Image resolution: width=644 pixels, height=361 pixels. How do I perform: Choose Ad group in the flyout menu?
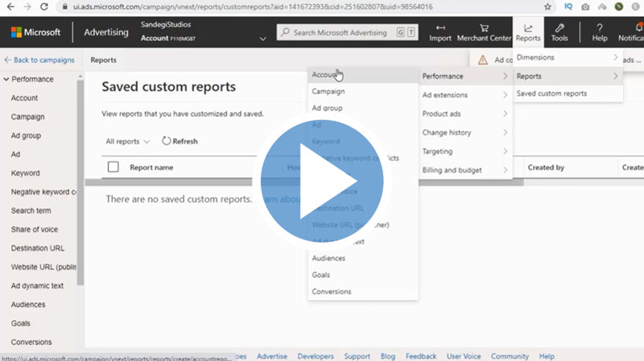(x=363, y=108)
